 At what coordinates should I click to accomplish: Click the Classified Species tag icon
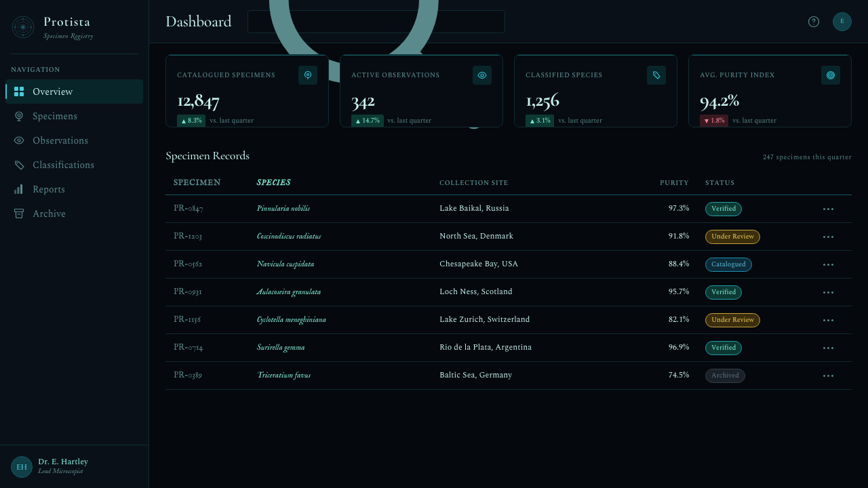pos(656,75)
